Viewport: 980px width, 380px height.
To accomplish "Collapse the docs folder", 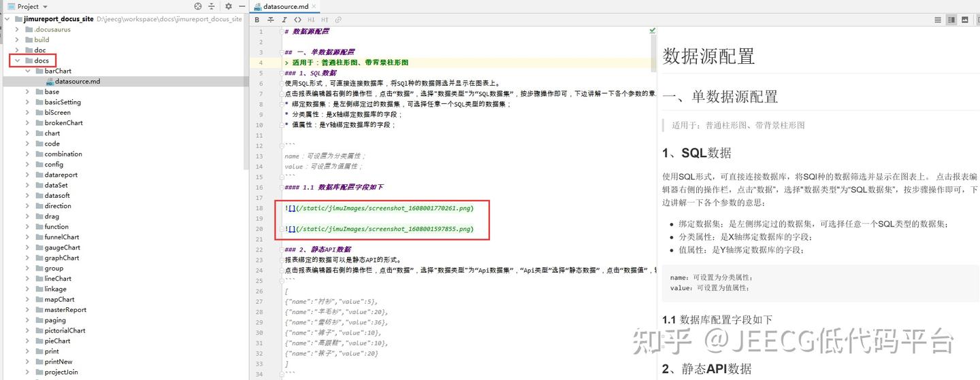I will point(17,61).
